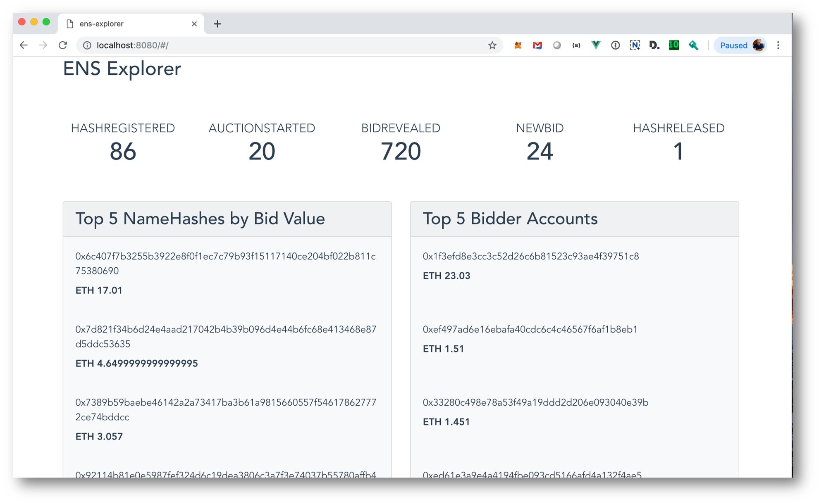819x504 pixels.
Task: Click the MetaMask fox extension icon
Action: coord(518,45)
